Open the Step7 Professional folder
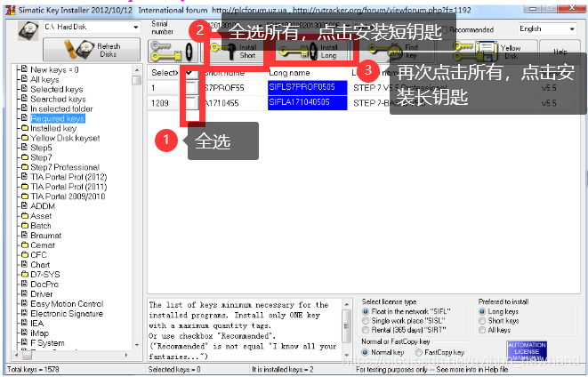 tap(65, 167)
